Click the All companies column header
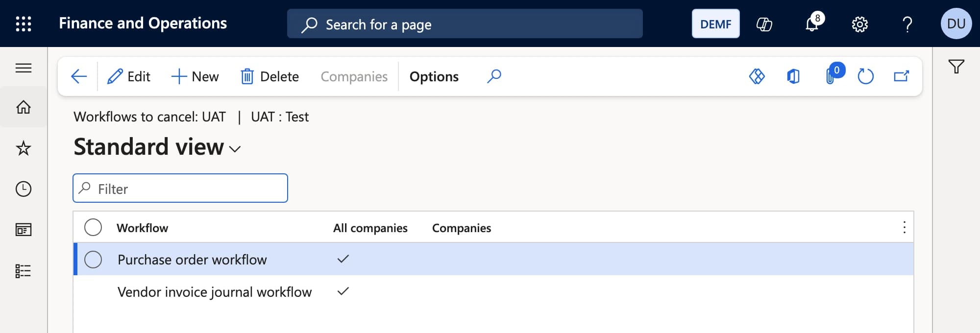 click(370, 228)
